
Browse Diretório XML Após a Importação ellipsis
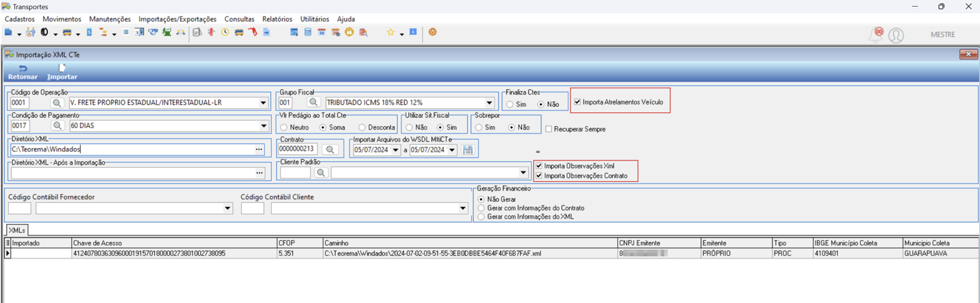point(259,173)
